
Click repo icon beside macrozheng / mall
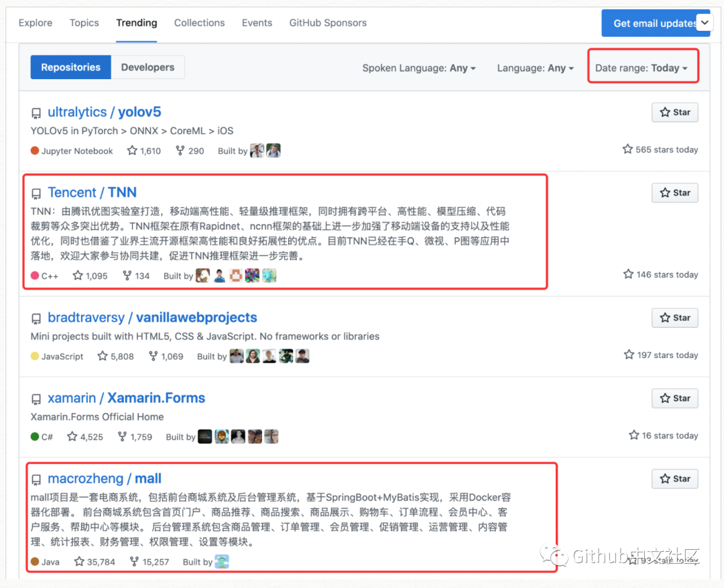(x=36, y=479)
